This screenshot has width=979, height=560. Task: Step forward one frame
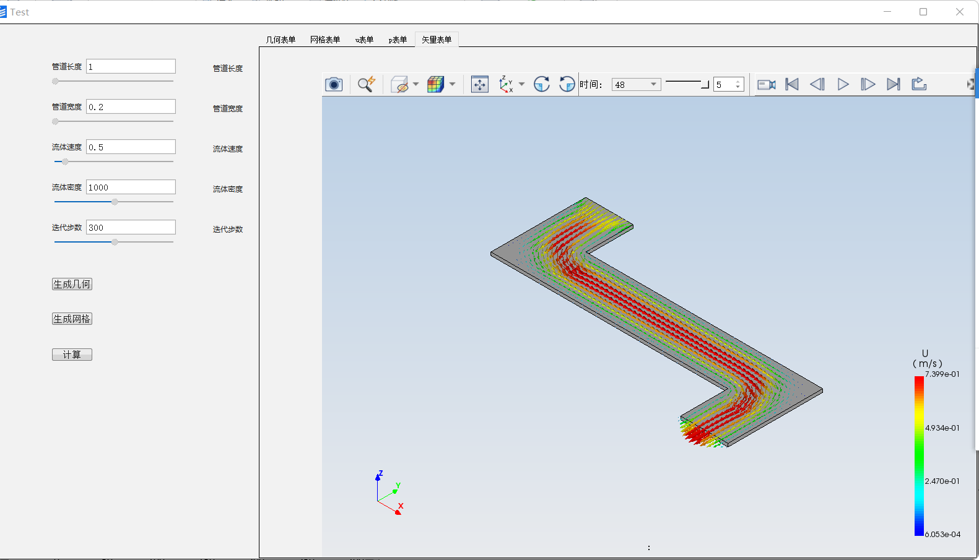tap(868, 84)
